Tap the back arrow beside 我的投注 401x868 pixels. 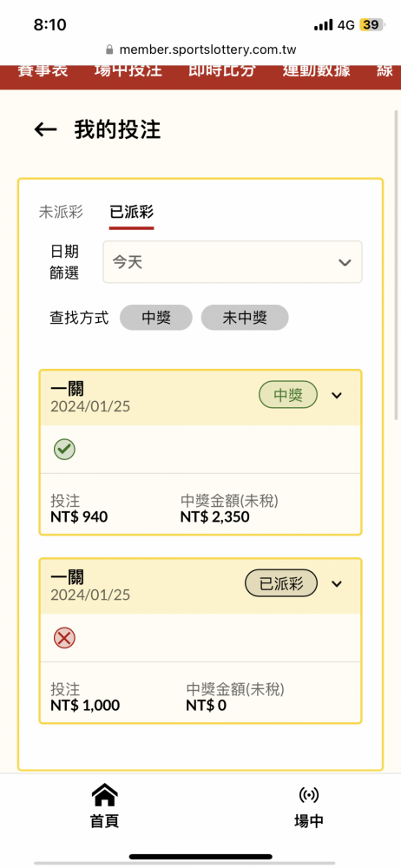45,129
